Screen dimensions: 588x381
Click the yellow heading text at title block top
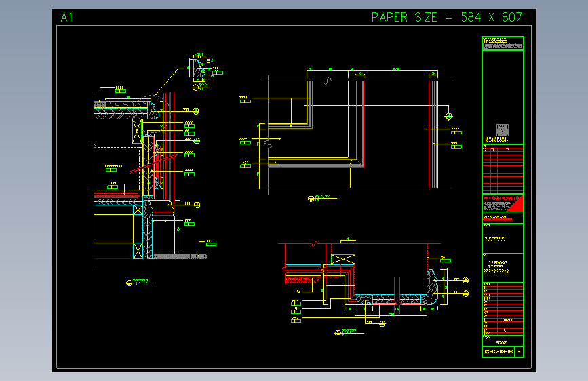click(x=494, y=40)
